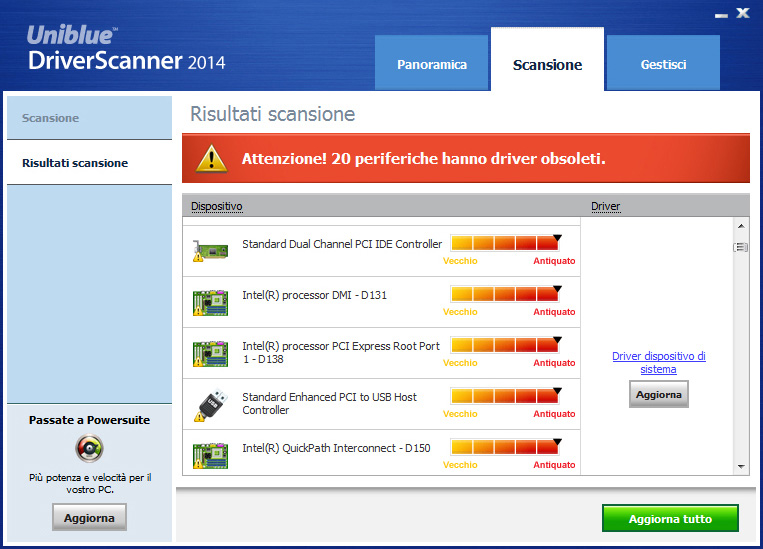The image size is (763, 549).
Task: Click Aggiorna button under Powersuite promo
Action: click(x=89, y=518)
